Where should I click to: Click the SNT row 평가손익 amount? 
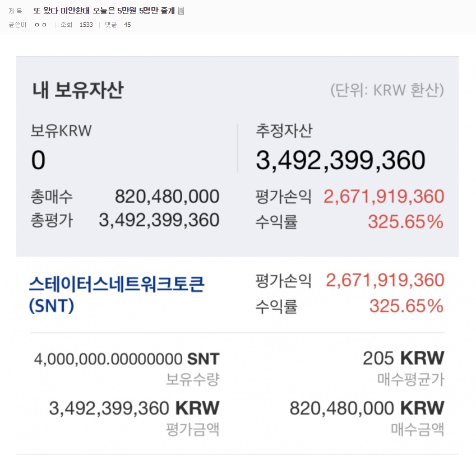(x=385, y=280)
